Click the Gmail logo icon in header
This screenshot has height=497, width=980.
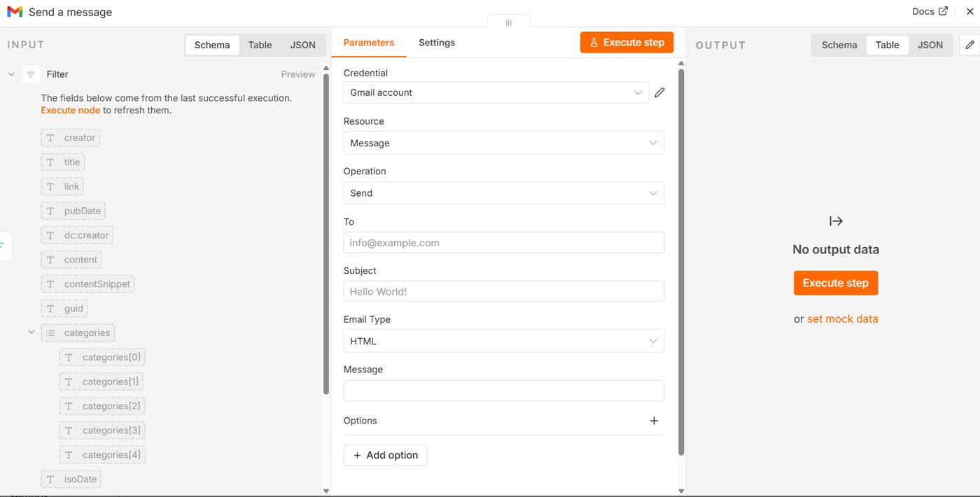(15, 12)
